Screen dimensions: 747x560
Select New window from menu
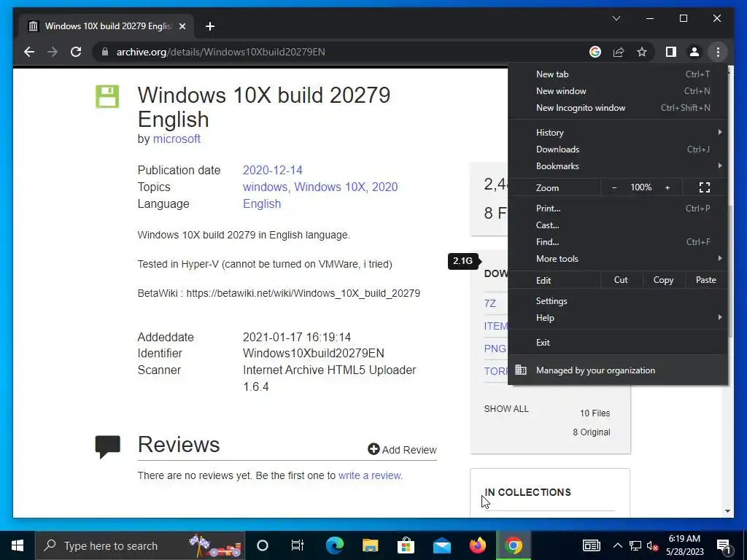(x=618, y=91)
